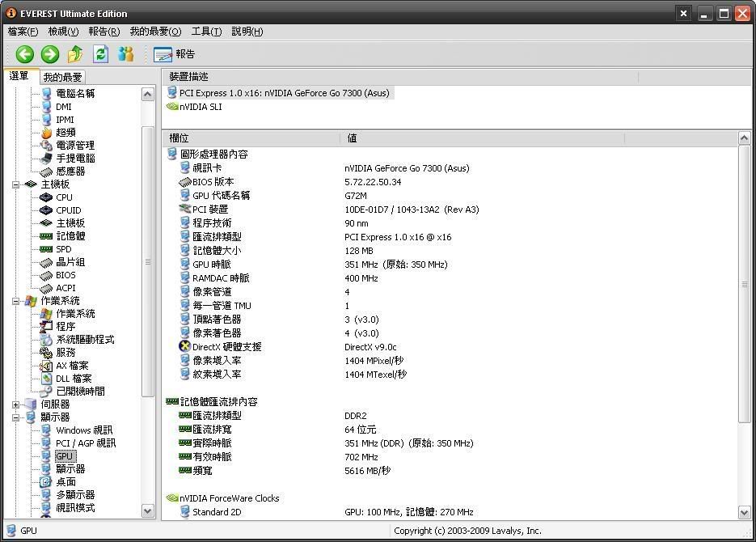Click the 記憶體 memory module icon
Viewport: 756px width, 542px height.
pos(46,236)
